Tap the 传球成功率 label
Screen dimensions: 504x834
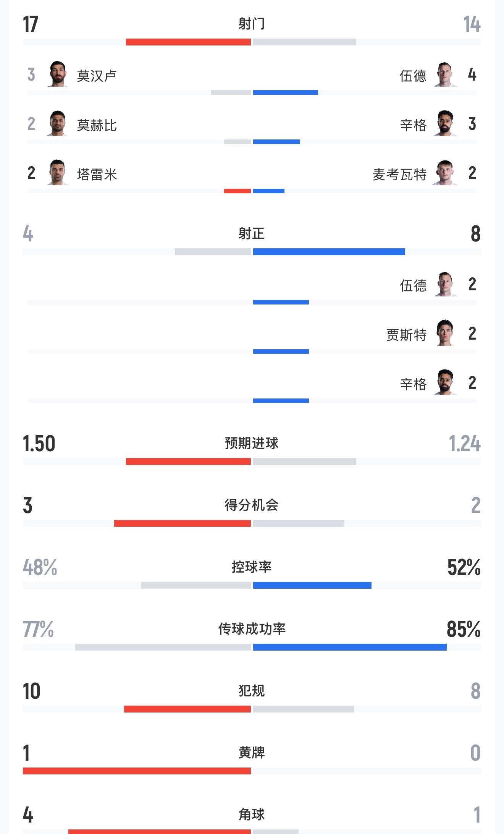[252, 628]
